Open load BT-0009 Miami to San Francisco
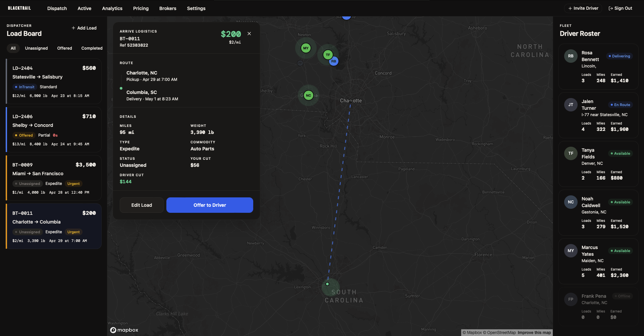The image size is (644, 336). pyautogui.click(x=54, y=178)
